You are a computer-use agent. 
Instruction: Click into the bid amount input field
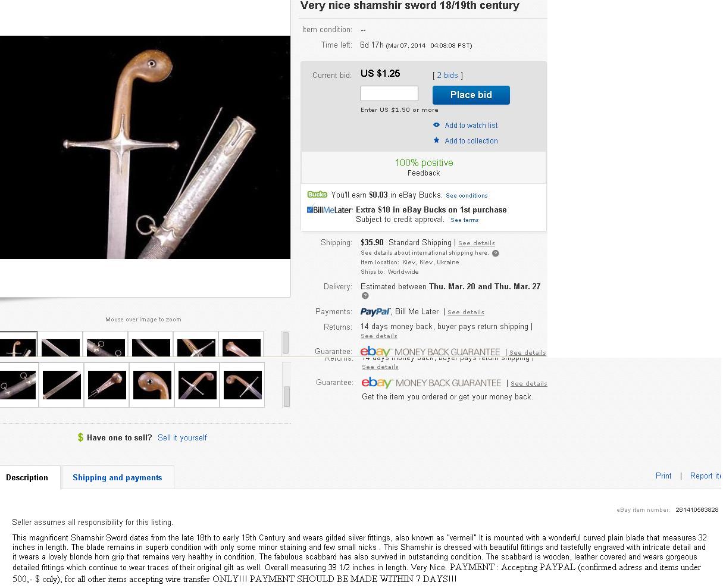(x=389, y=93)
